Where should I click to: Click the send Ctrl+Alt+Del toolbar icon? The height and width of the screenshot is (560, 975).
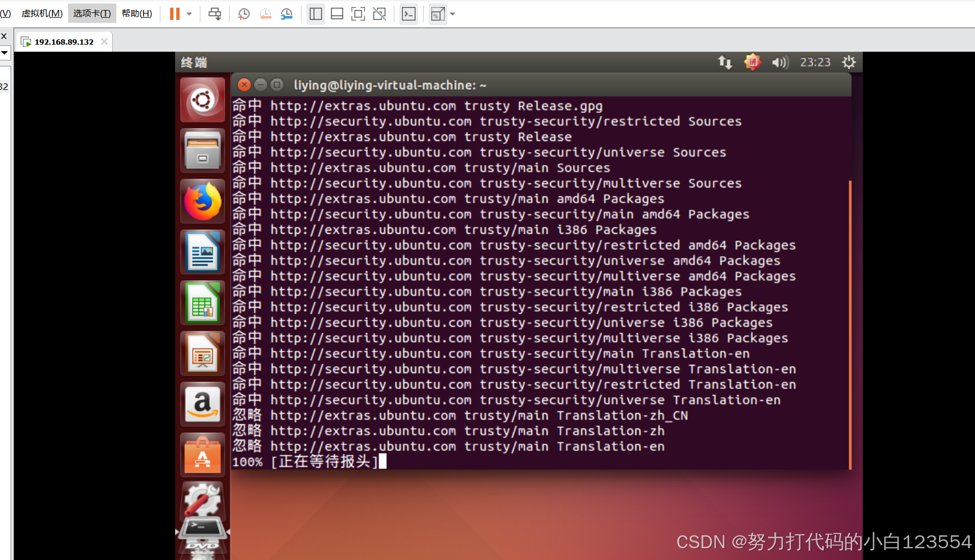(215, 14)
